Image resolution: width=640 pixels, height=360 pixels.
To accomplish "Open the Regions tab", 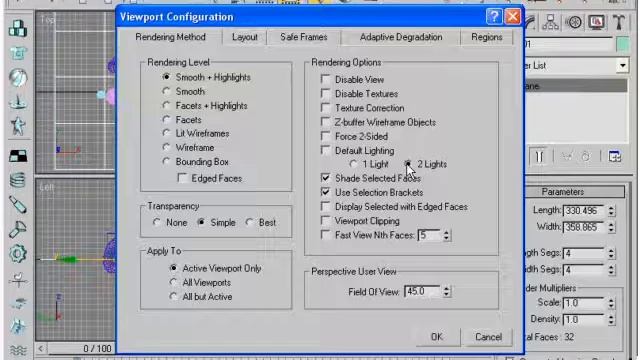I will 487,37.
